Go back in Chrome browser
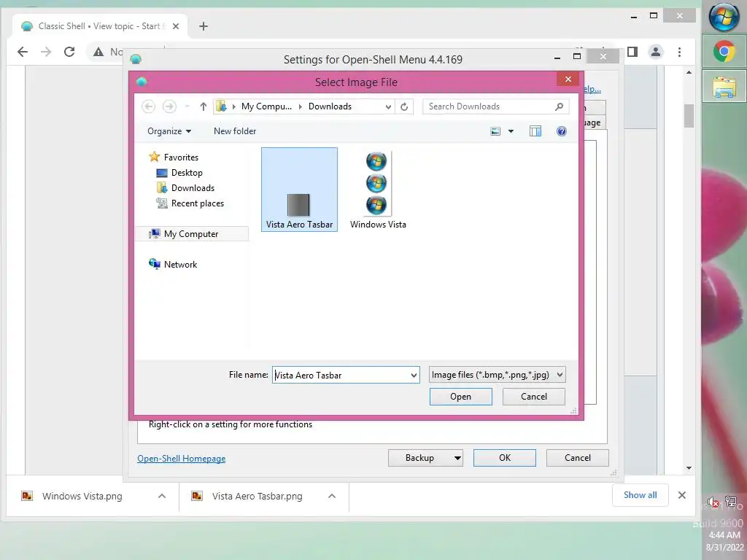Image resolution: width=747 pixels, height=560 pixels. point(23,52)
